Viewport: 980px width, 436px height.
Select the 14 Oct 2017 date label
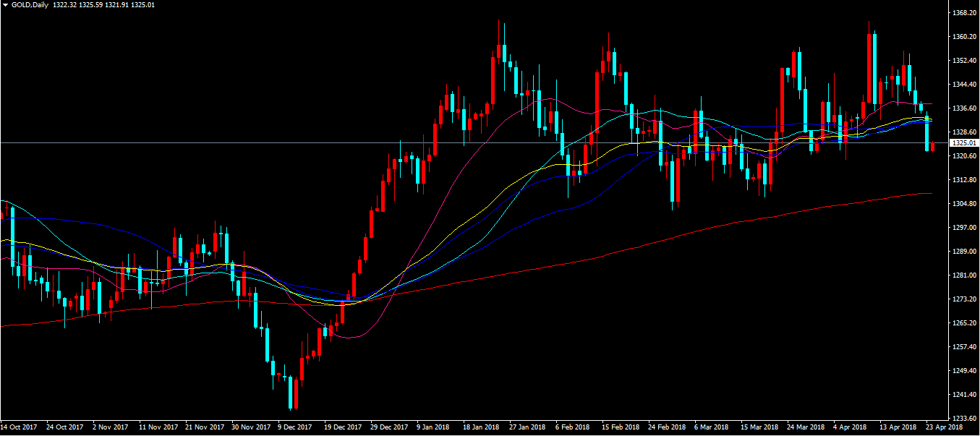point(20,427)
